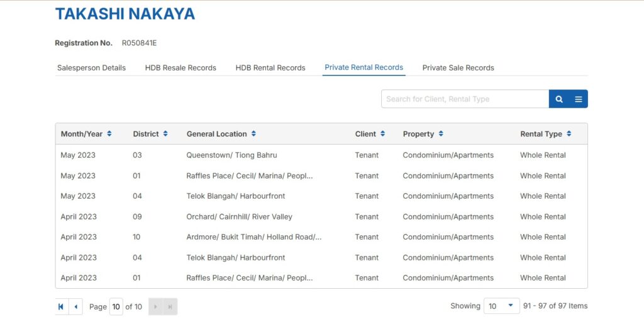644x336 pixels.
Task: Switch to Salesperson Details tab
Action: [x=91, y=68]
